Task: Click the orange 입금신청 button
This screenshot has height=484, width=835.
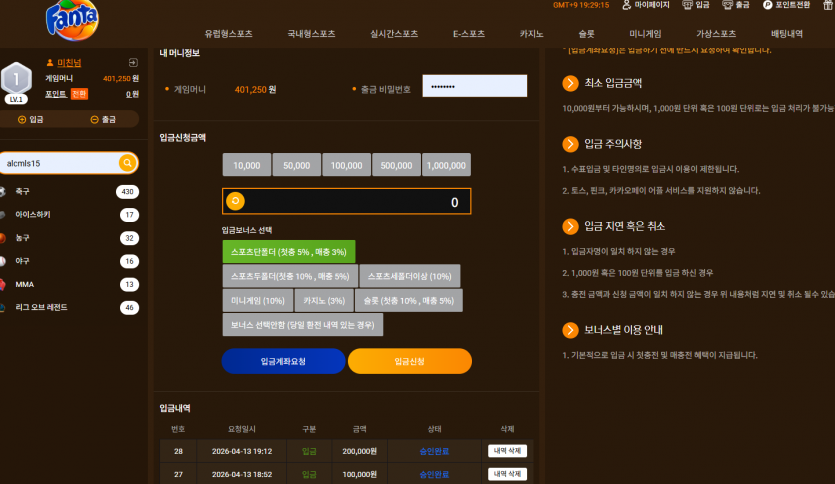Action: tap(410, 361)
